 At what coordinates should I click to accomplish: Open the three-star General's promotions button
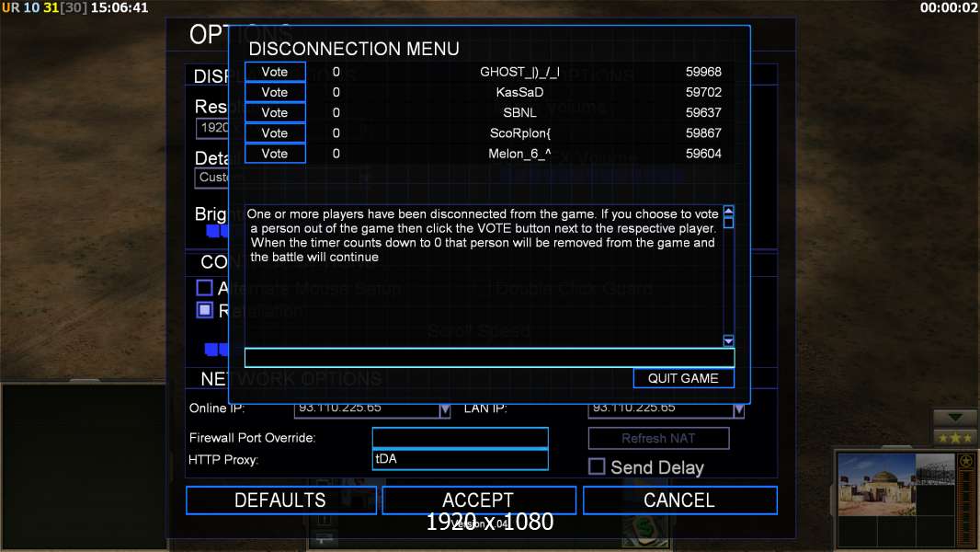955,438
